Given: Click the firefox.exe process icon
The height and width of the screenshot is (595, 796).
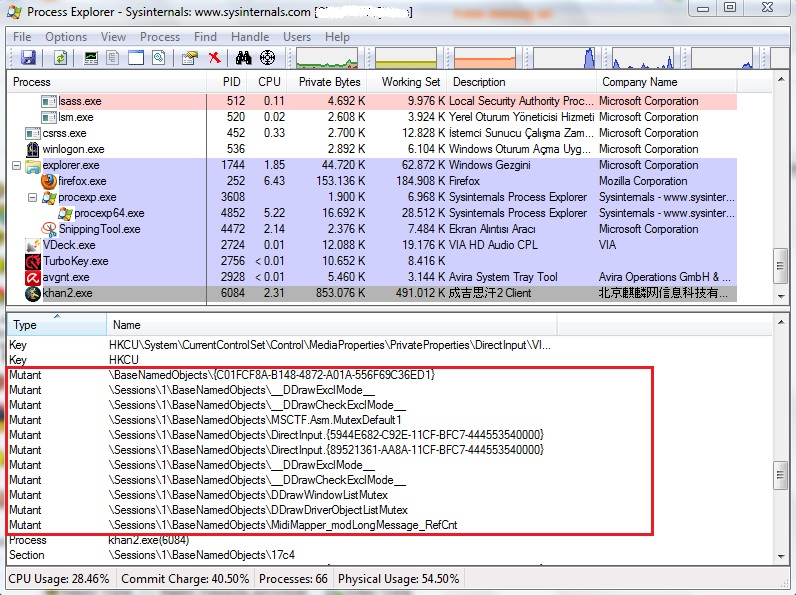Looking at the screenshot, I should pos(50,181).
